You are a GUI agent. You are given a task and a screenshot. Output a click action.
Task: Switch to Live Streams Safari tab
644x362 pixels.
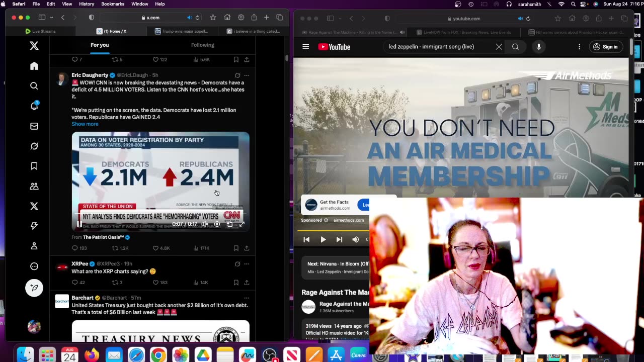tap(40, 31)
